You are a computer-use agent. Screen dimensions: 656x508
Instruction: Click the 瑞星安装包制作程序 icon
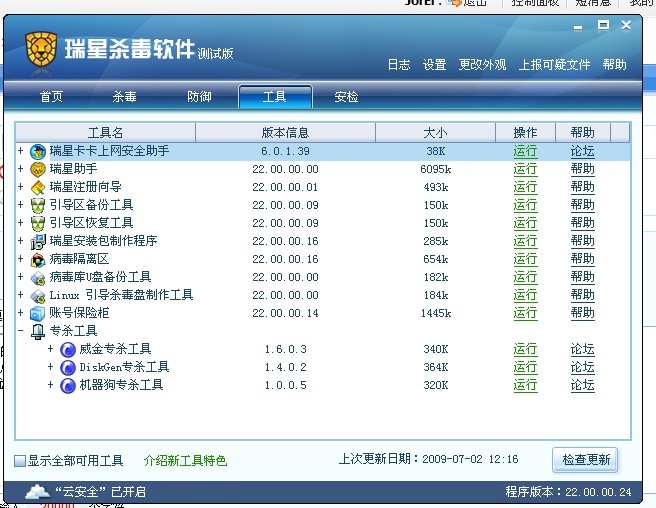38,241
